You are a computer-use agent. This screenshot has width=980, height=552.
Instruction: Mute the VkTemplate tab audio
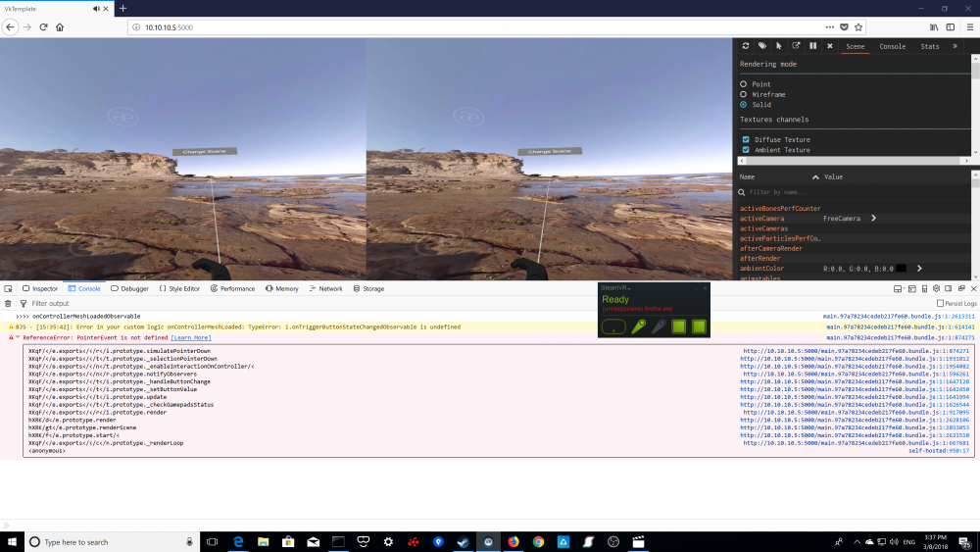96,9
